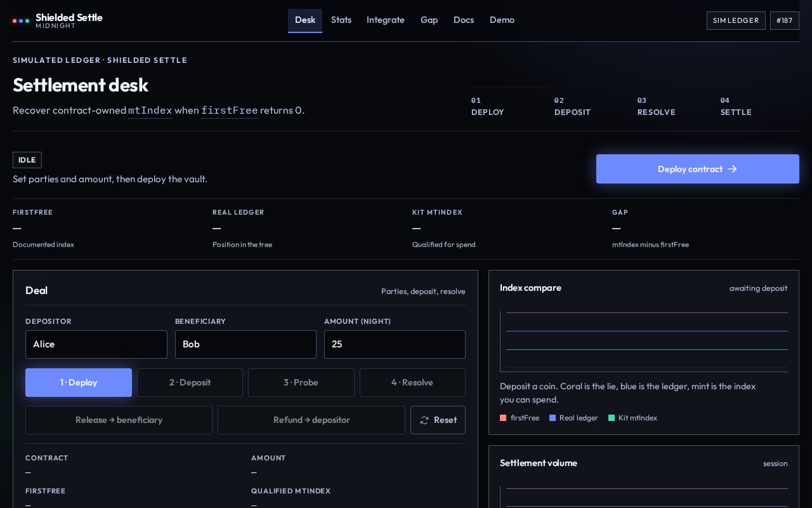Click the 4 · Resolve step button
Screen dimensions: 812x508
[412, 382]
